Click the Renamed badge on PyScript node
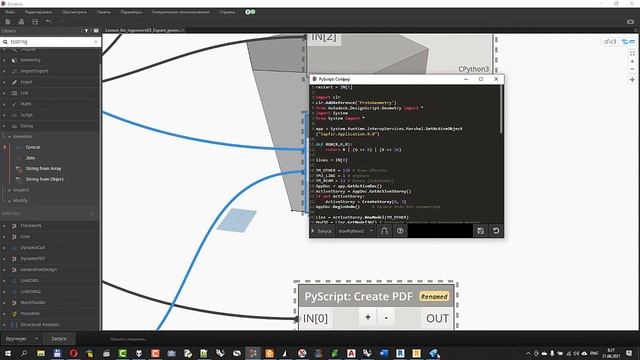Screen dimensions: 640x360 [x=434, y=297]
